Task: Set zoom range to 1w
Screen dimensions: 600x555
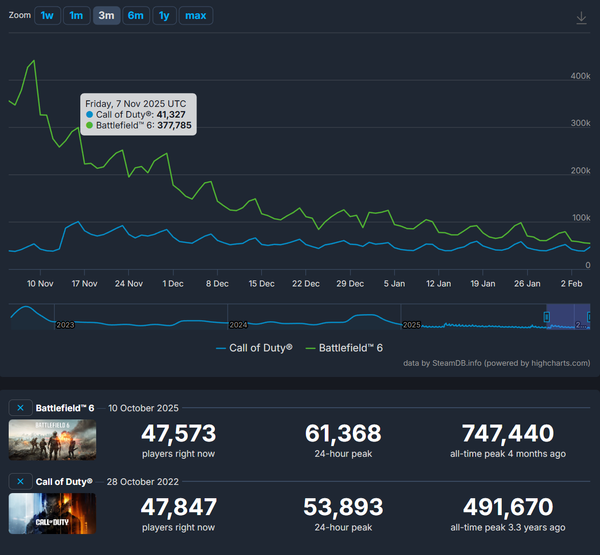Action: [x=47, y=16]
